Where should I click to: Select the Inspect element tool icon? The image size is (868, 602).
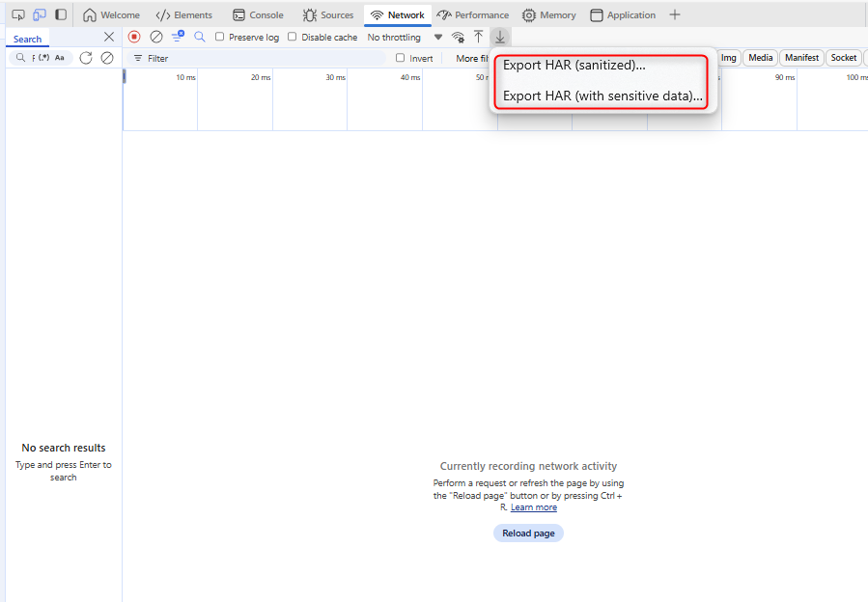[x=17, y=14]
